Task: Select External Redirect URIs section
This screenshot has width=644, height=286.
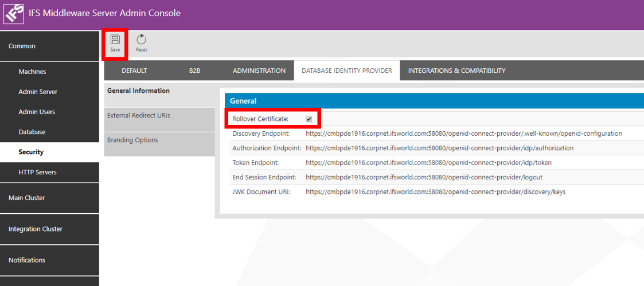Action: (138, 116)
